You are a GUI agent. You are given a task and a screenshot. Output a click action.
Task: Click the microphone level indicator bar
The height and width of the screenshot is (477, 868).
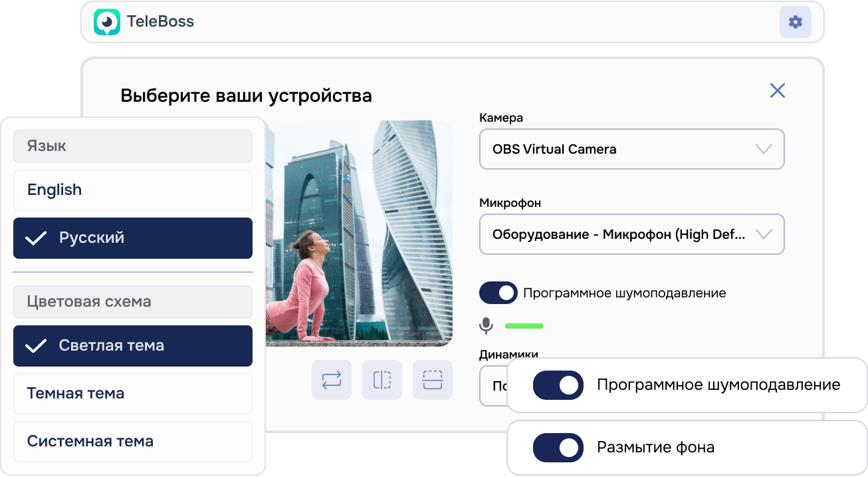[x=524, y=325]
